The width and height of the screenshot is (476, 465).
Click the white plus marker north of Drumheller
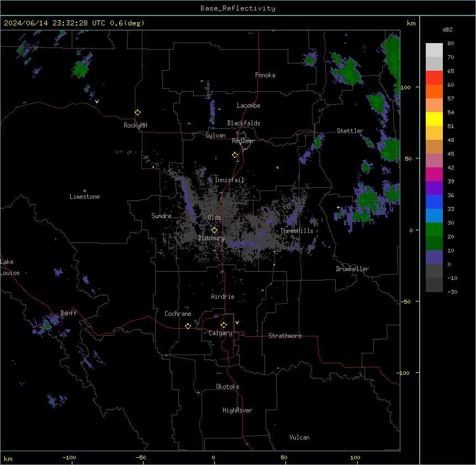(x=338, y=208)
